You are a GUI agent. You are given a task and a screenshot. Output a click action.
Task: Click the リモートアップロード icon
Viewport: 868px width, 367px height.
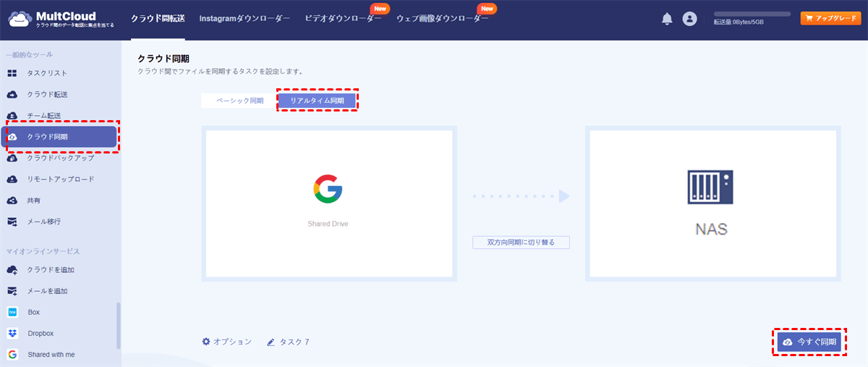pos(12,179)
